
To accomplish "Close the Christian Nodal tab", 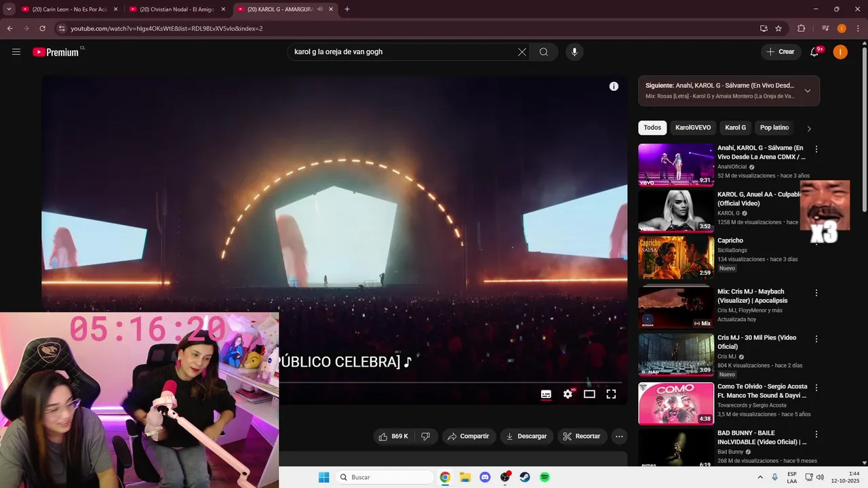I will (x=223, y=9).
